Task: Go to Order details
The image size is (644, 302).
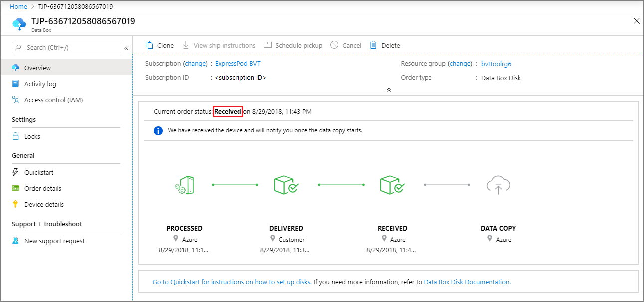Action: point(66,188)
